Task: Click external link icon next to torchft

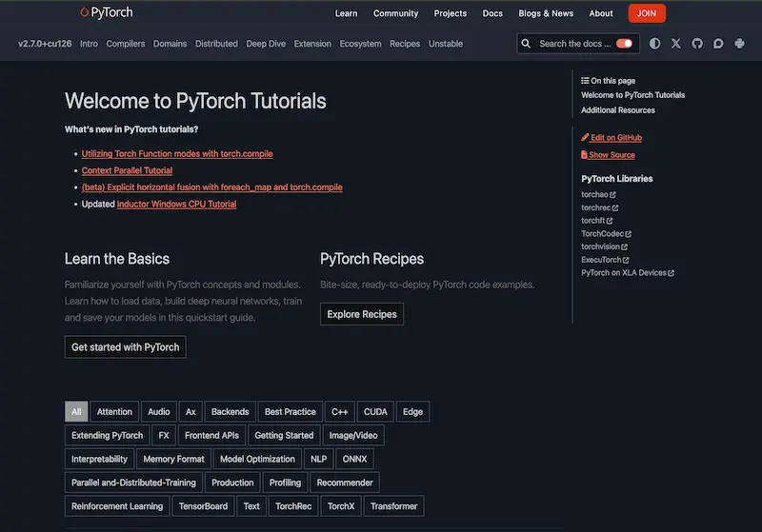Action: [x=610, y=221]
